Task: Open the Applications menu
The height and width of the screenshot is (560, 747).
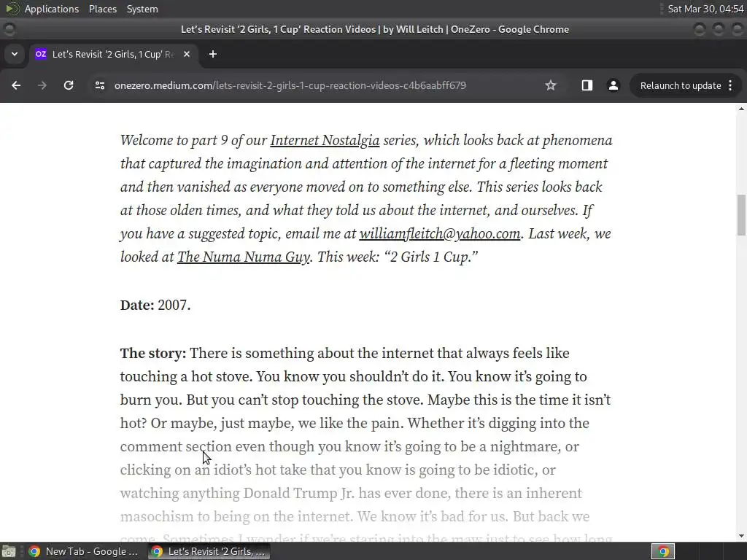Action: click(x=52, y=9)
